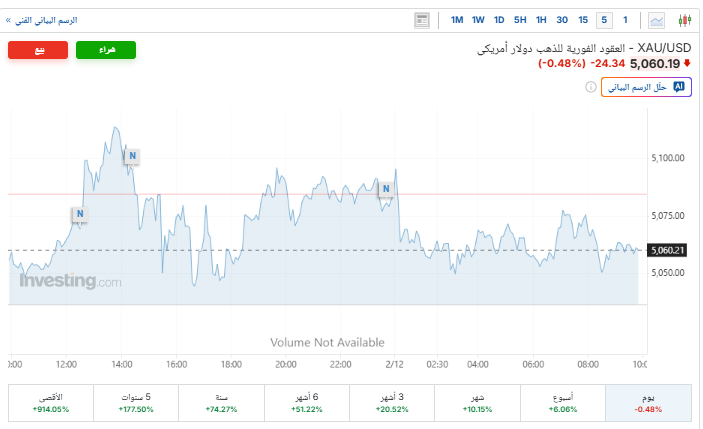Choose the 1D timeframe interval
This screenshot has height=429, width=703.
[499, 20]
